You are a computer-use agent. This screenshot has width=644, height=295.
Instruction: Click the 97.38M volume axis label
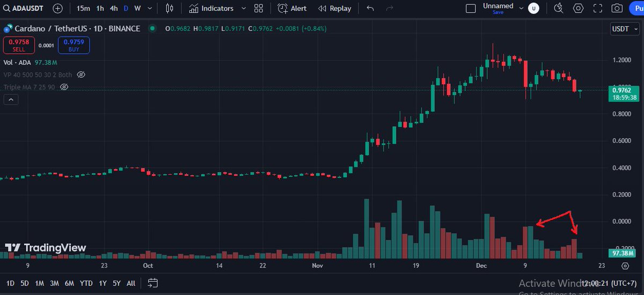click(x=622, y=253)
